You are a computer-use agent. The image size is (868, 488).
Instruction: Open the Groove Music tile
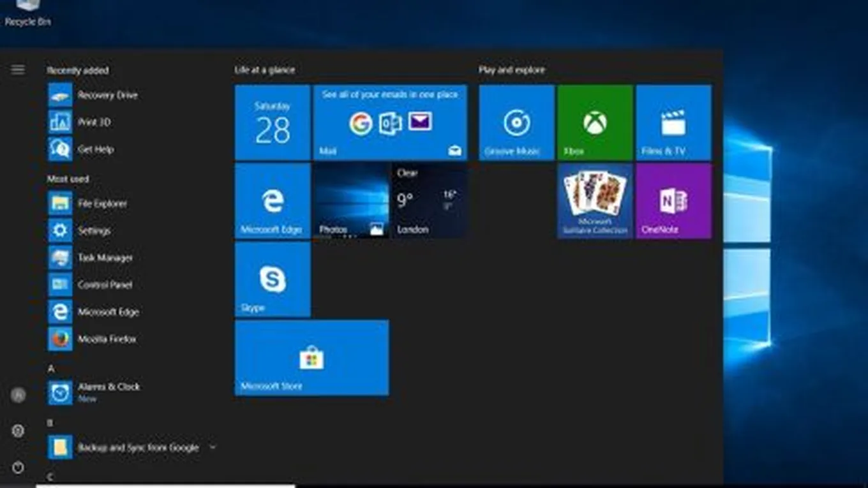(x=516, y=122)
